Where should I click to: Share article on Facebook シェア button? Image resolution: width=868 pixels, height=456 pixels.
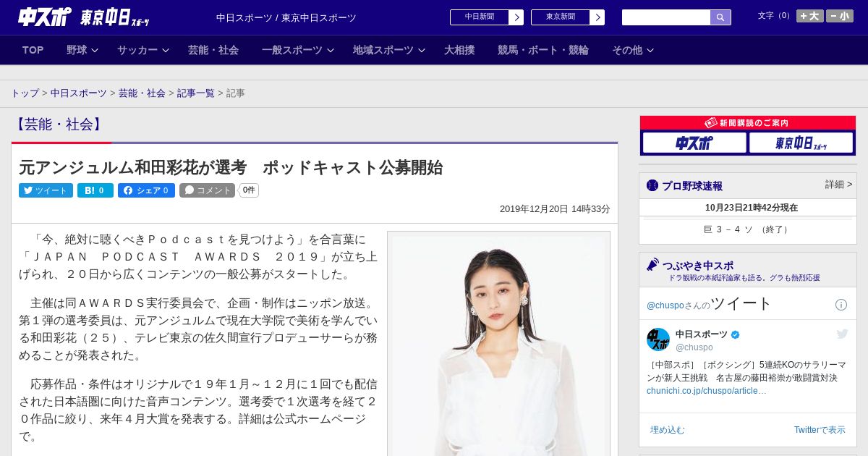pos(146,190)
